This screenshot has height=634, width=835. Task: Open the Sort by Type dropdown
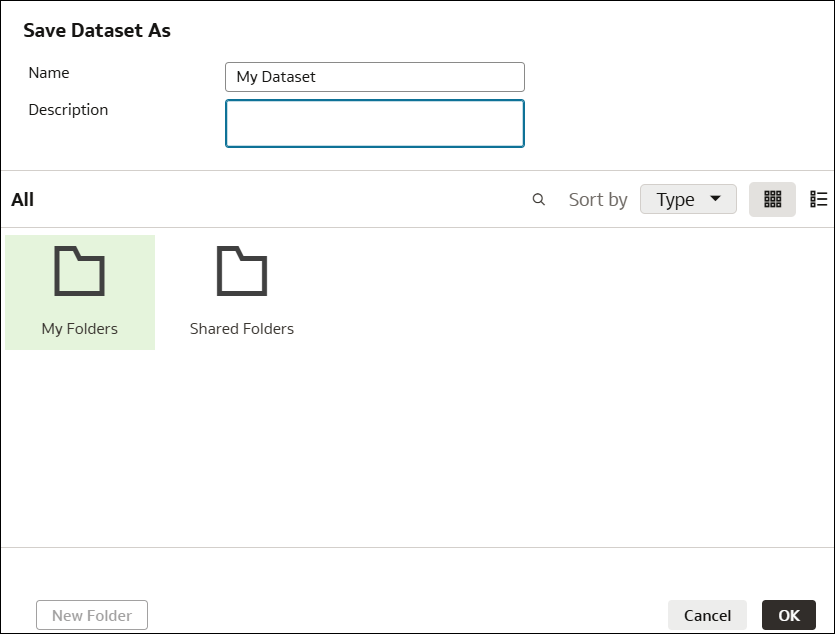[688, 200]
